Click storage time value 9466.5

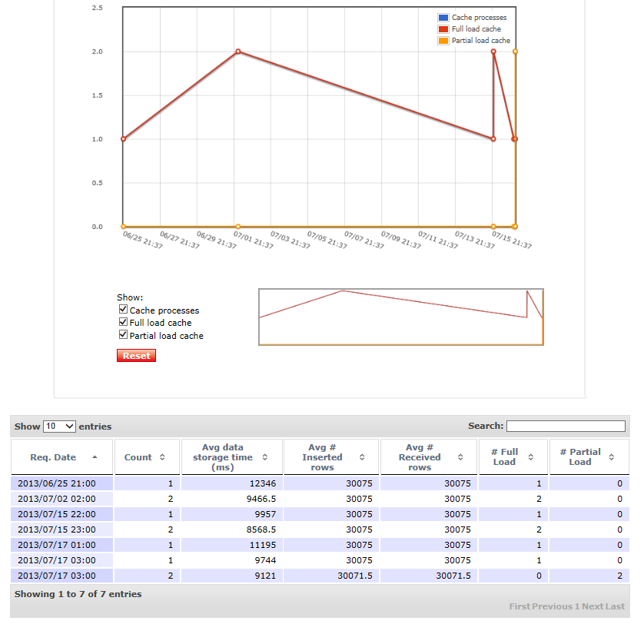[261, 499]
